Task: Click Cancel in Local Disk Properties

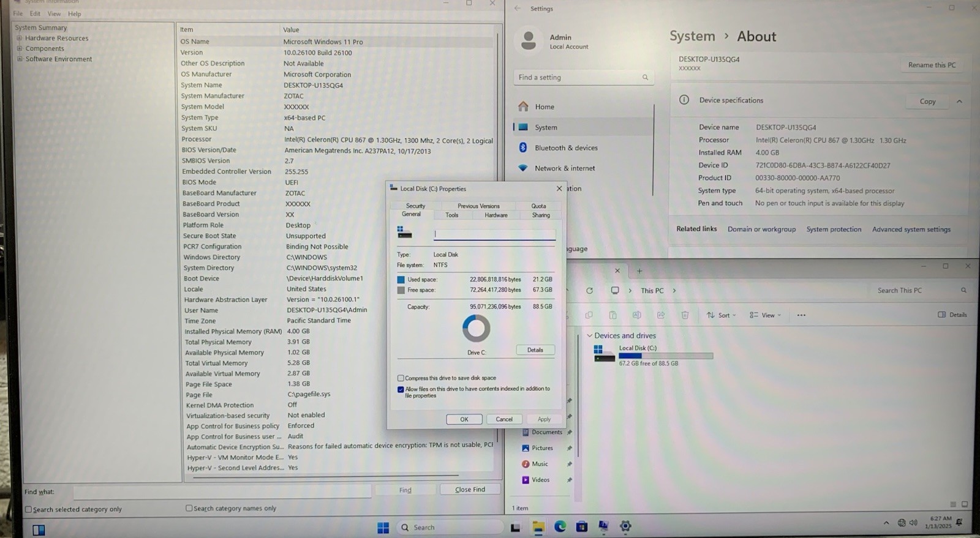Action: coord(504,419)
